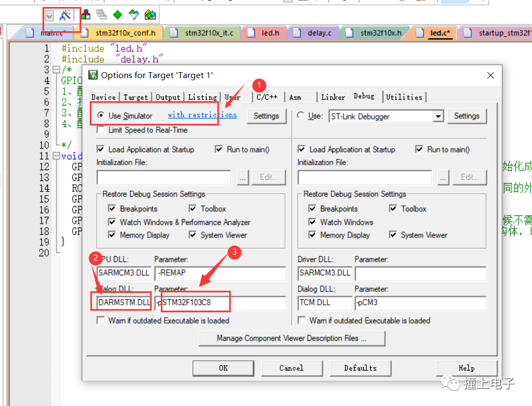
Task: Browse simulator initialization file with '...' button
Action: click(x=243, y=177)
